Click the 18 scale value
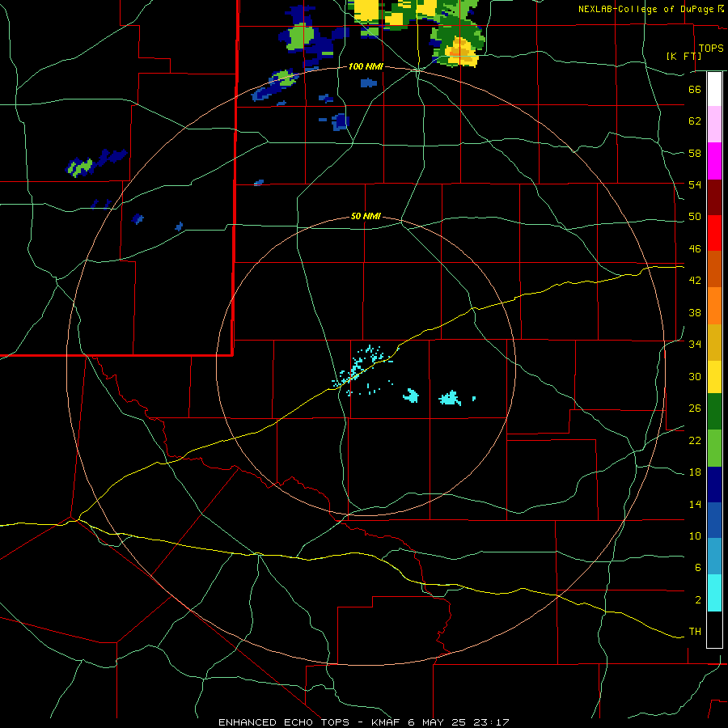 (x=695, y=472)
